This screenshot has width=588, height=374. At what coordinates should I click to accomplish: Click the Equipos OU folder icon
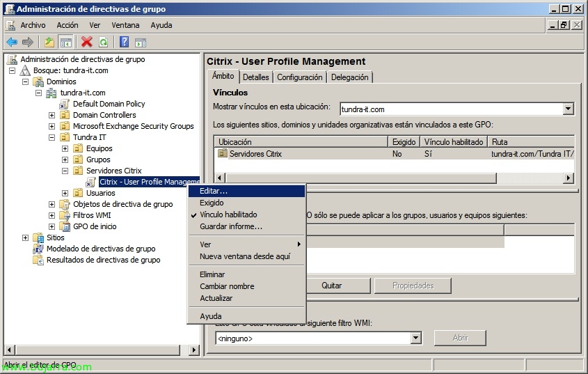(x=78, y=148)
